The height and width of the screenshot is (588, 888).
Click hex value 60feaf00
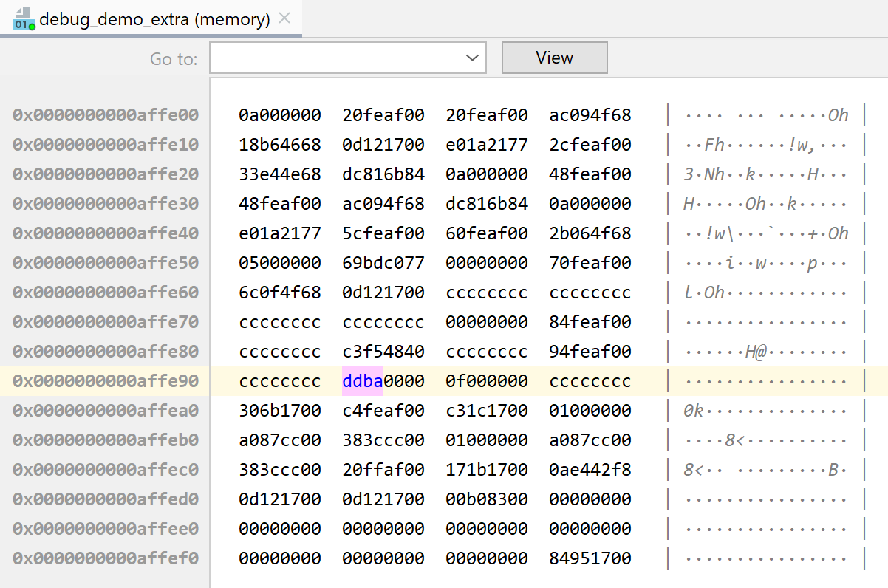point(487,233)
